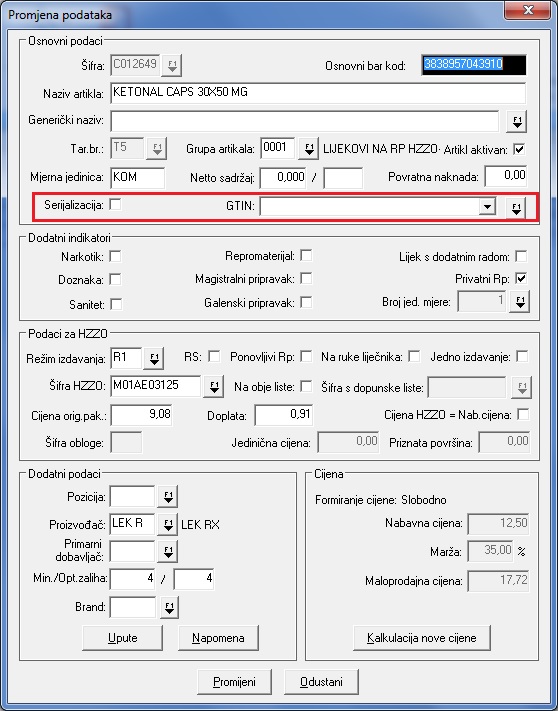Viewport: 558px width, 711px height.
Task: Check the Narkotik checkbox
Action: (116, 256)
